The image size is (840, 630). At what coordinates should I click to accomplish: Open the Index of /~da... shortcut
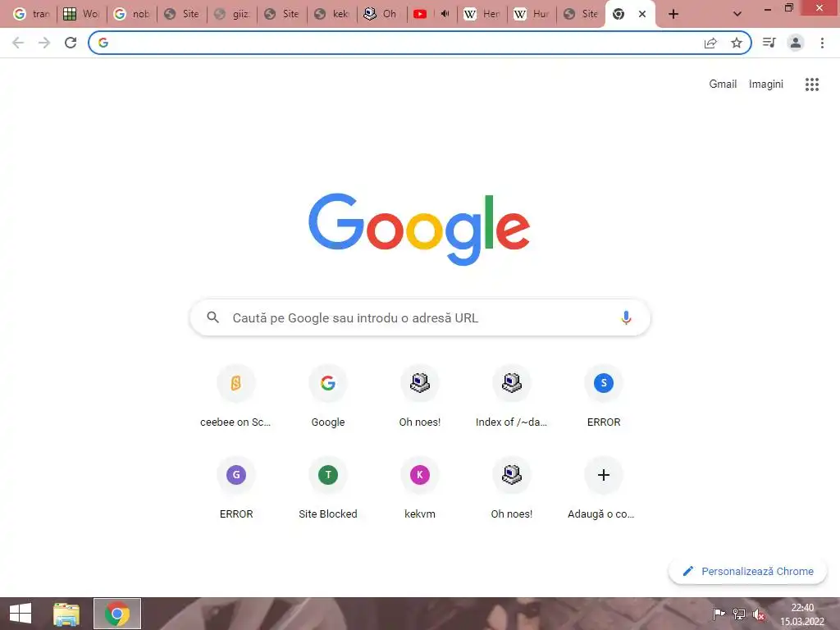click(x=512, y=396)
